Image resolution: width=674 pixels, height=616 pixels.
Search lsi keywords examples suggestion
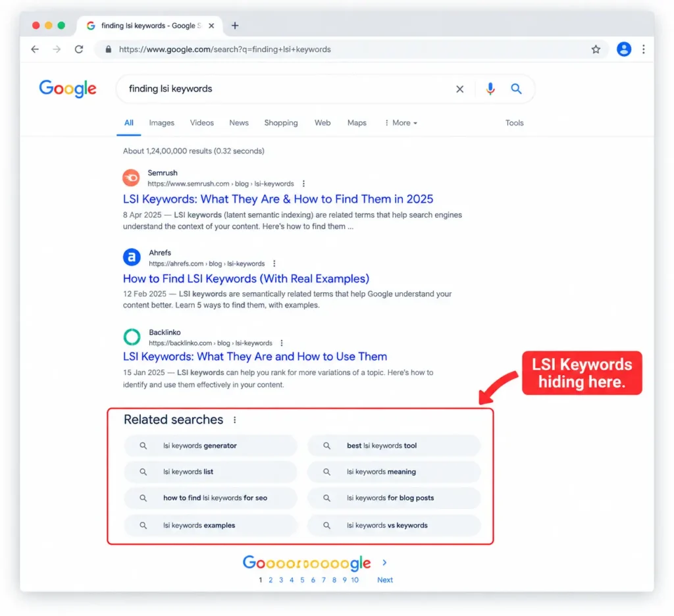pyautogui.click(x=211, y=525)
